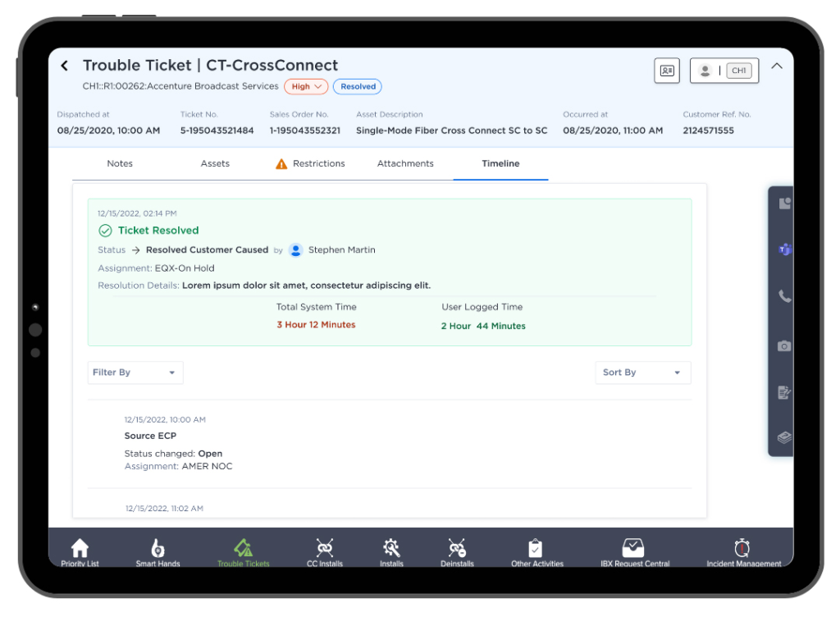This screenshot has height=617, width=840.
Task: Open Smart Hands in bottom bar
Action: [158, 552]
